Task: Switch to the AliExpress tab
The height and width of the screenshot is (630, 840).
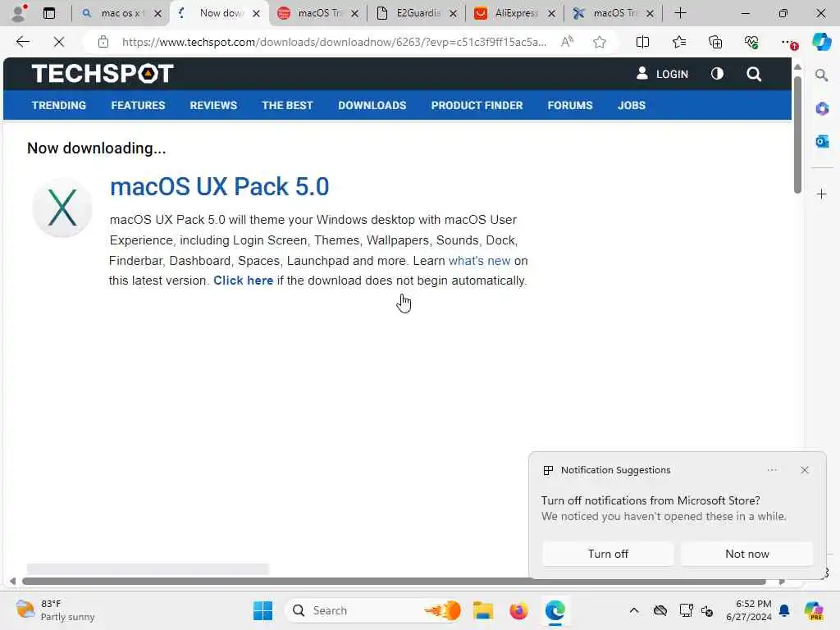Action: click(x=516, y=13)
